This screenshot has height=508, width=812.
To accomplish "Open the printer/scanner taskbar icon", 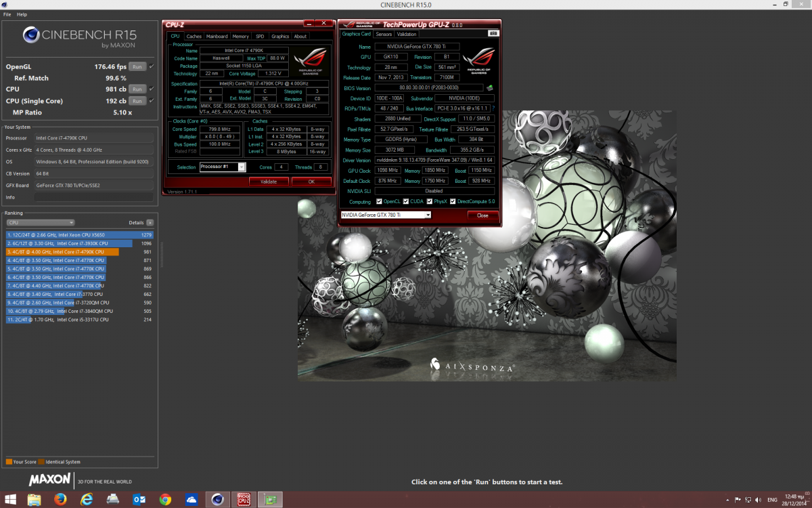I will tap(113, 499).
